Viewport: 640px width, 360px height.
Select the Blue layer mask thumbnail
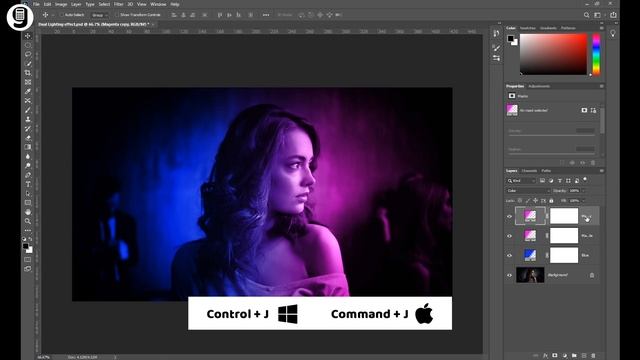[564, 255]
